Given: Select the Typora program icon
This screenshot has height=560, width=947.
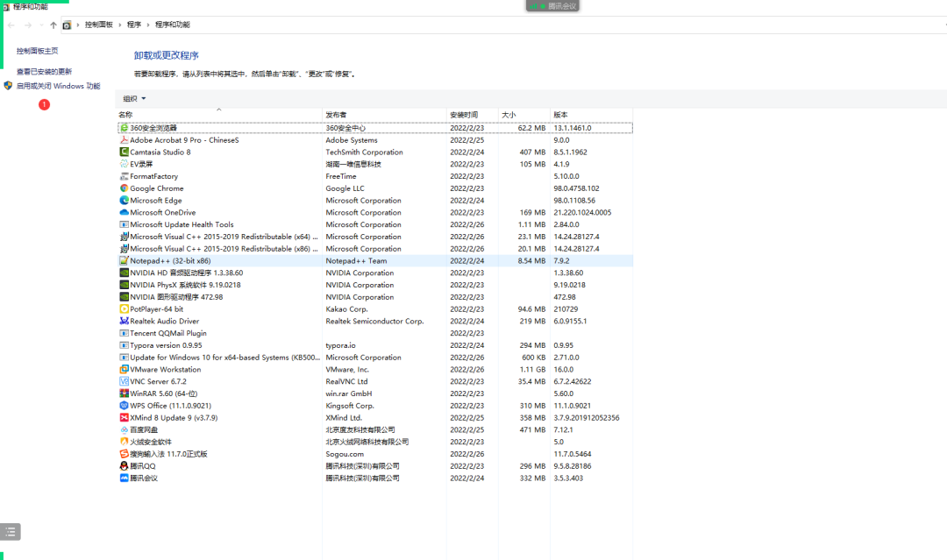Looking at the screenshot, I should tap(124, 345).
